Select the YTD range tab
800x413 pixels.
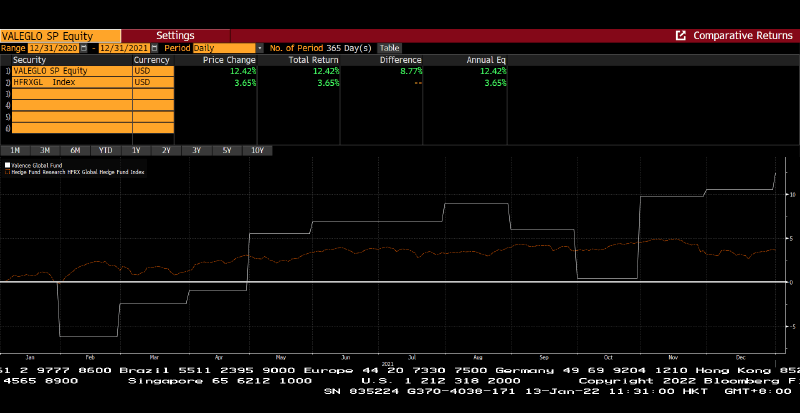(x=106, y=151)
